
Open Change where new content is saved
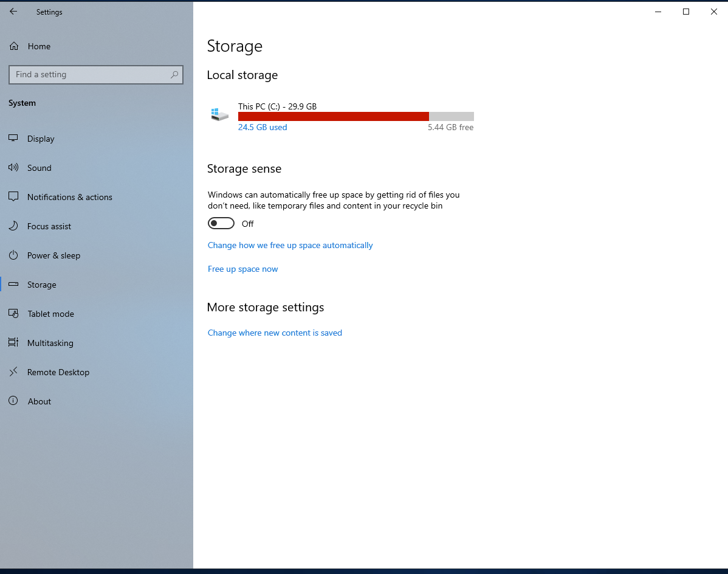(275, 333)
